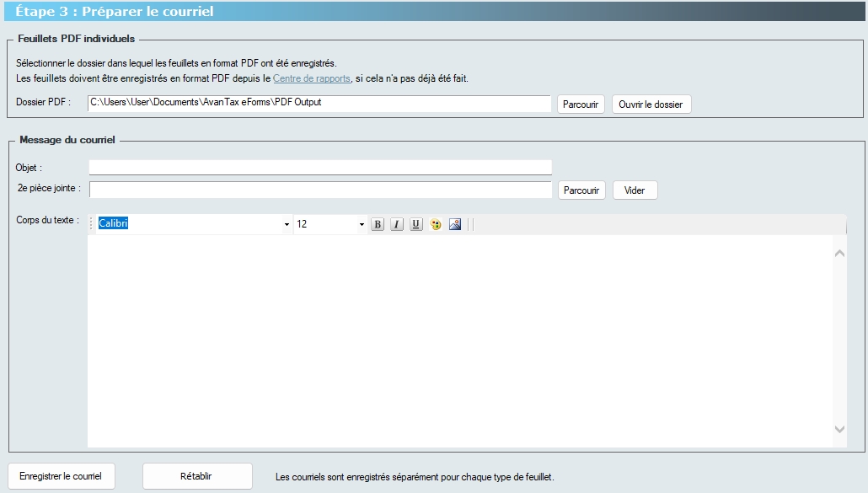Click the insert image icon
Screen dimensions: 868x493
(455, 224)
